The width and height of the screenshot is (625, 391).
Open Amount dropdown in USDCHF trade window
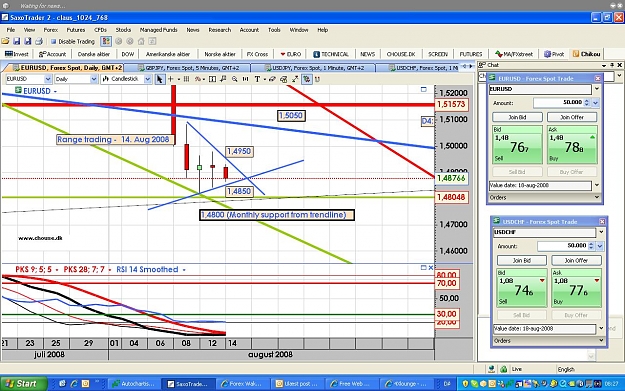600,246
